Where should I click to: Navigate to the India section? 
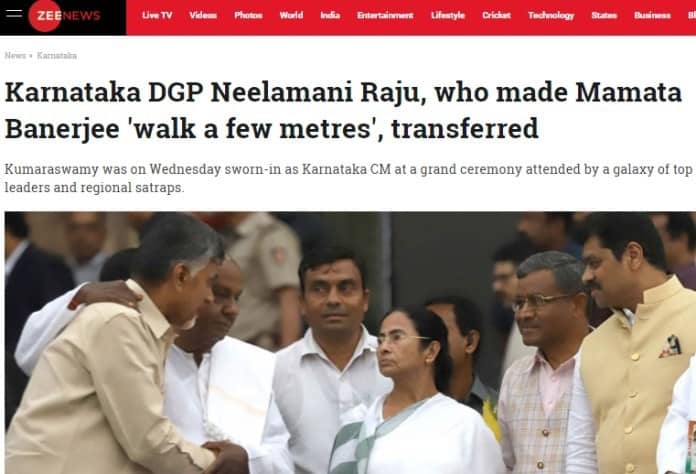330,16
